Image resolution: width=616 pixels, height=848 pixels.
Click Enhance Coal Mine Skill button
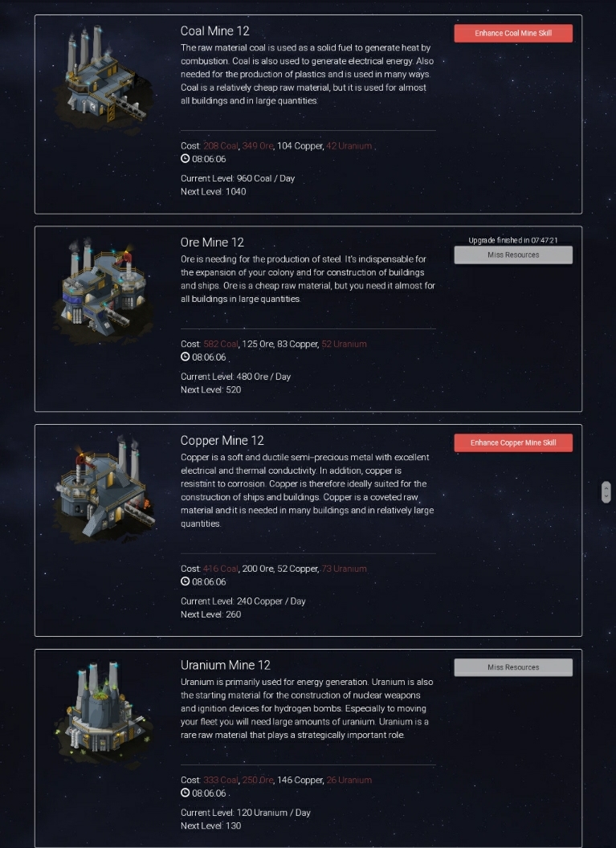513,33
